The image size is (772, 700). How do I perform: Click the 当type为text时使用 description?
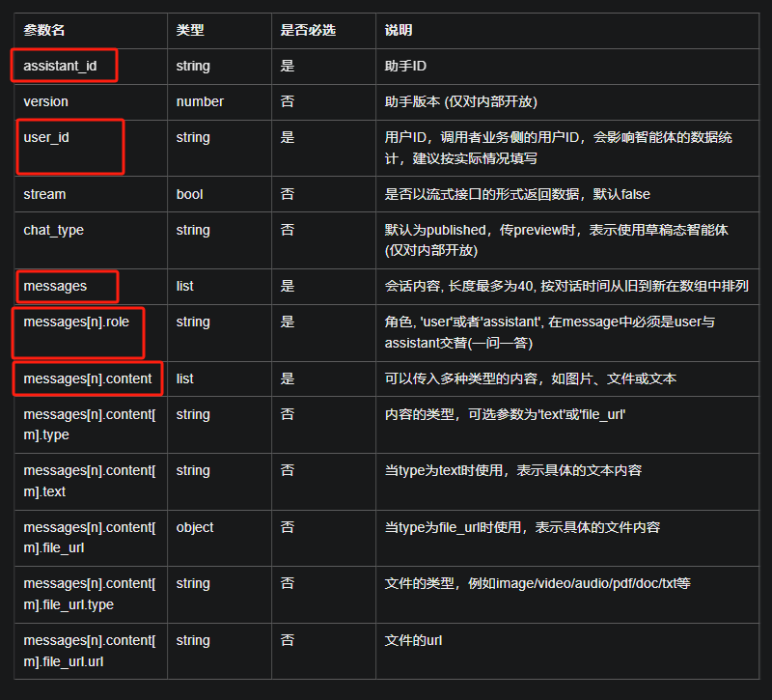click(513, 470)
